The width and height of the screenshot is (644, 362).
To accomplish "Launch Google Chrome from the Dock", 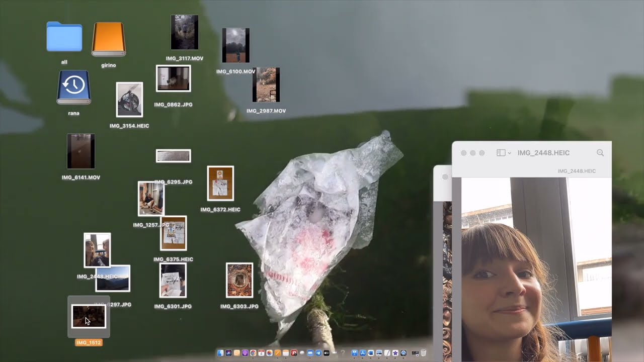I will 253,353.
